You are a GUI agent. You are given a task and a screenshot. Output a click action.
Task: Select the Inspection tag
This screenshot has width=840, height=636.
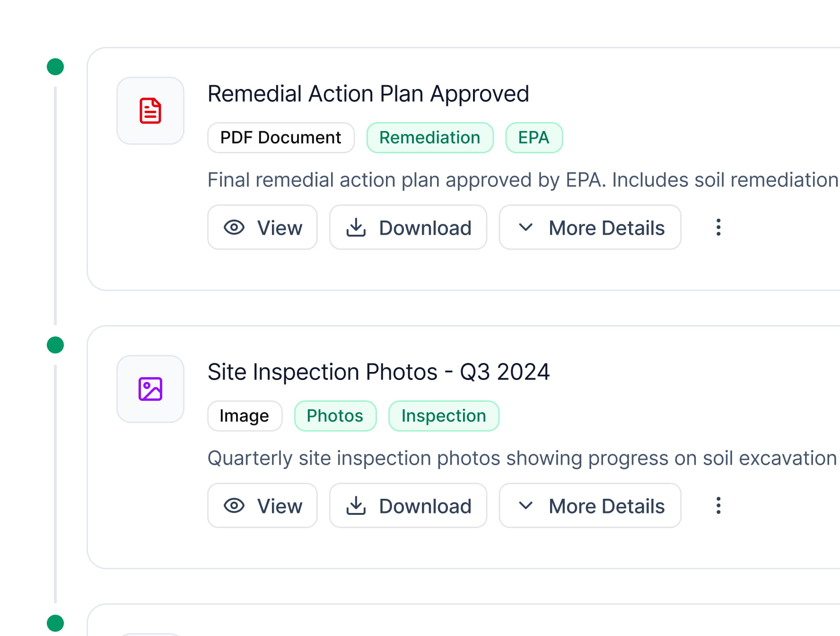coord(443,416)
